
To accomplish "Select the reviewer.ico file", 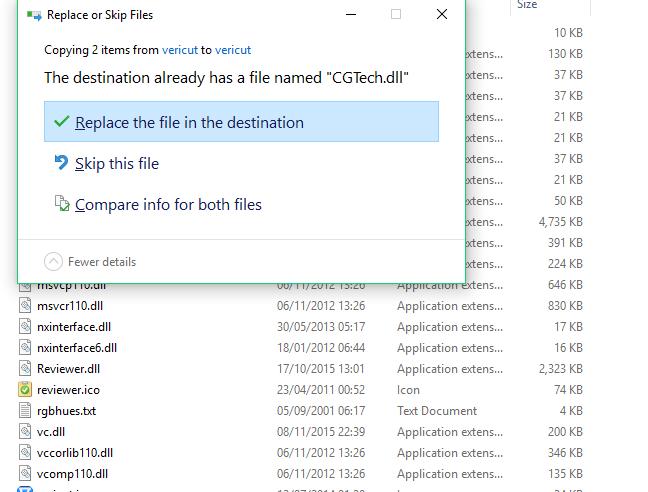I will click(x=68, y=390).
